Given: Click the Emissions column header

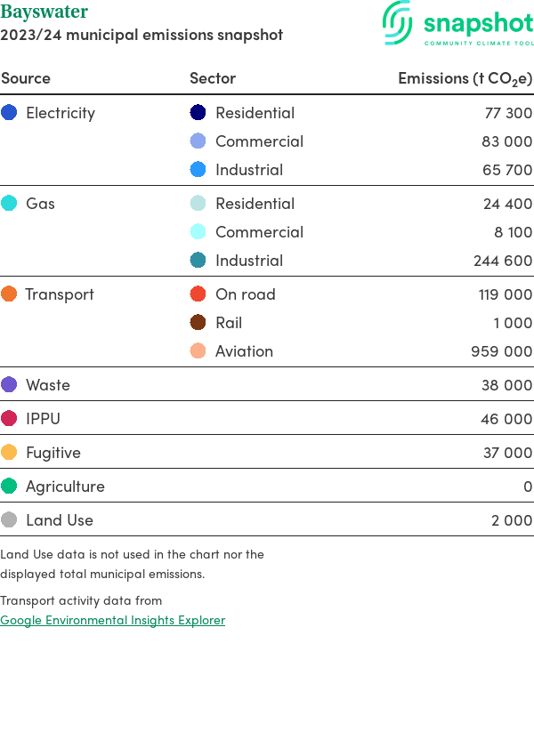Looking at the screenshot, I should pos(465,78).
